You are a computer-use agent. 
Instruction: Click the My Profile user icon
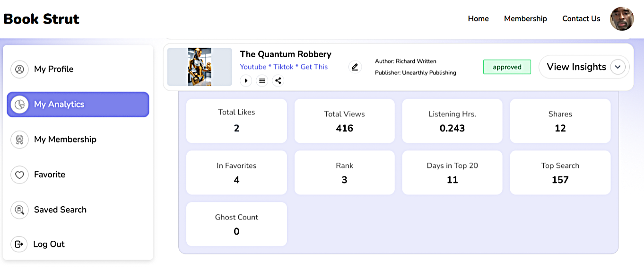[x=19, y=69]
